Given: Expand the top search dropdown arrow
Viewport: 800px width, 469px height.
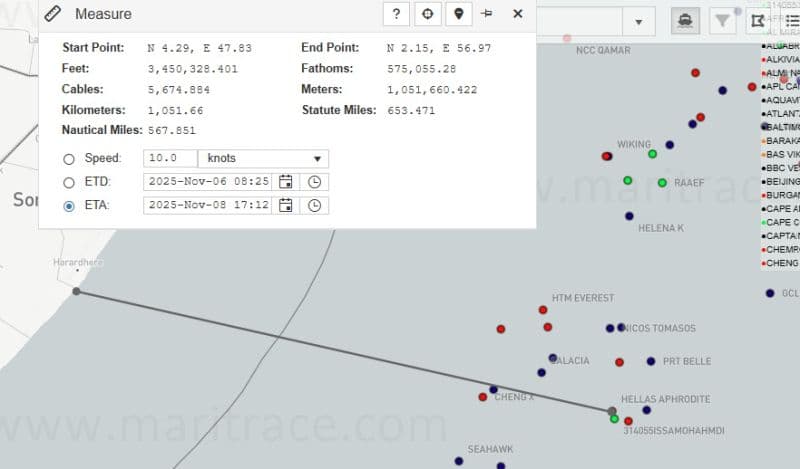Looking at the screenshot, I should click(638, 22).
